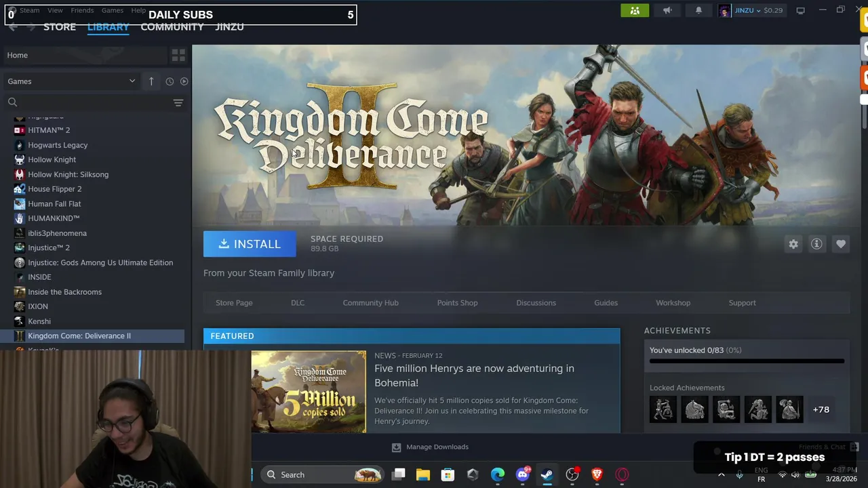Open the Games menu
This screenshot has width=868, height=488.
pos(113,10)
